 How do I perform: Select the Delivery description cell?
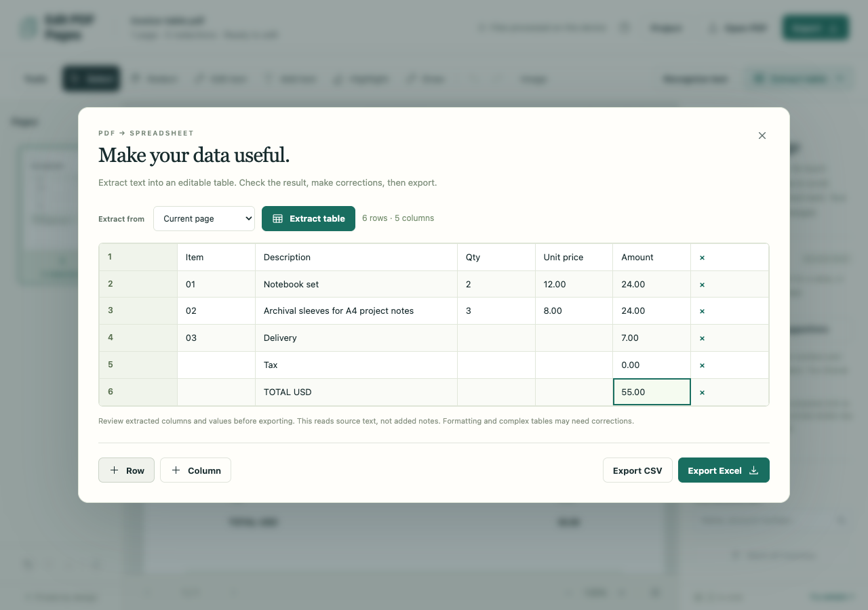356,338
